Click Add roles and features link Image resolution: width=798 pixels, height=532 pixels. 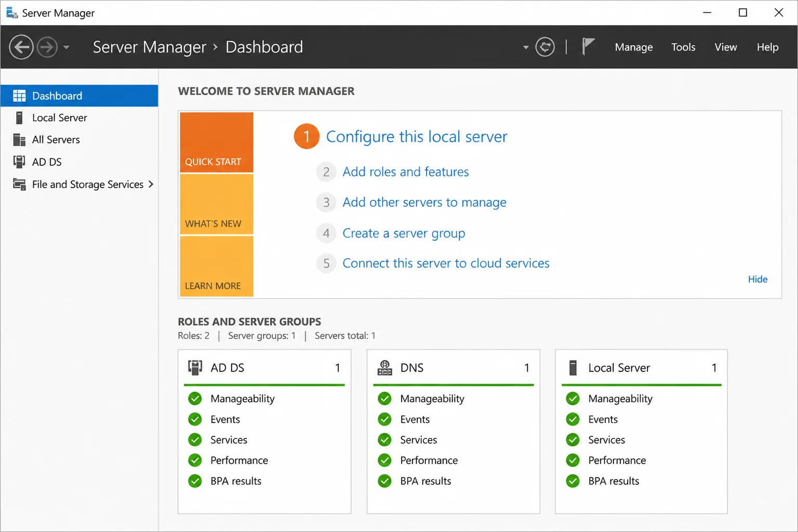click(406, 172)
